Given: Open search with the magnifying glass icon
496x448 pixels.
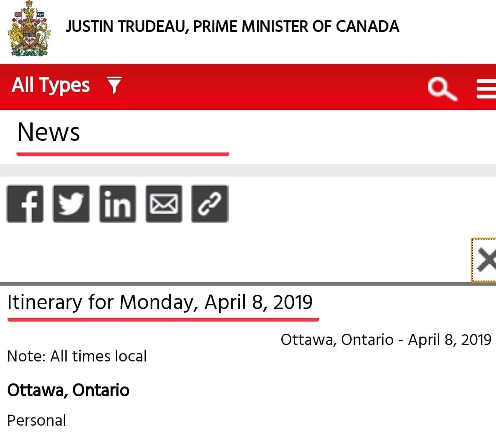Looking at the screenshot, I should point(443,89).
